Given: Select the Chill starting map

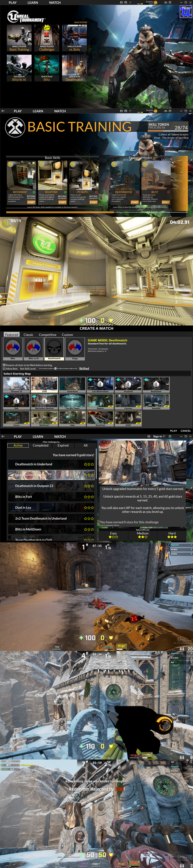Looking at the screenshot, I should (44, 385).
